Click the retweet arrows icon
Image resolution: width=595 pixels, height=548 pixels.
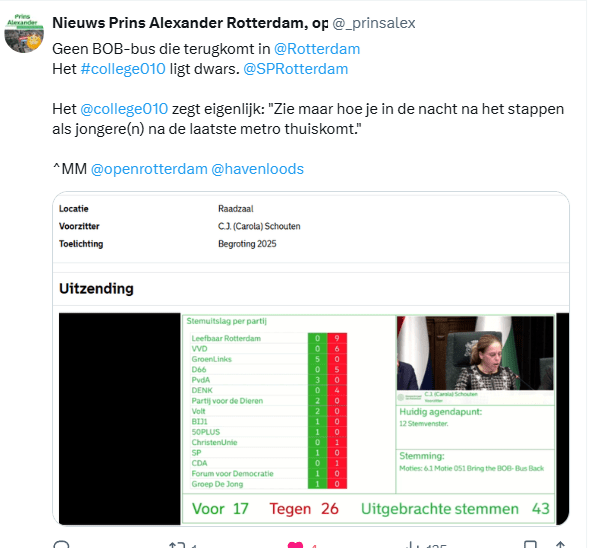[x=177, y=545]
